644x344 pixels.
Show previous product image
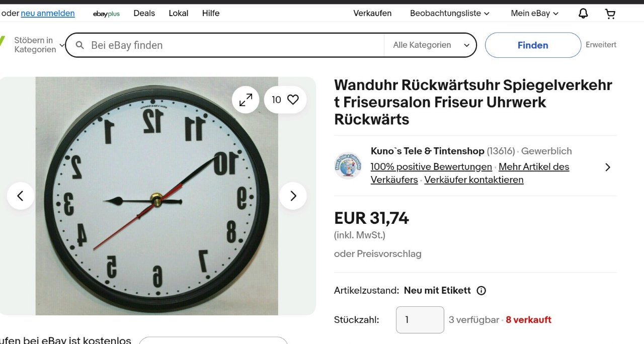(x=21, y=196)
